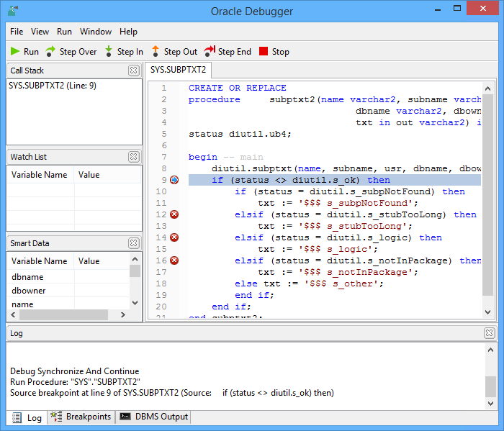Click line number 10 in the gutter
504x431 pixels.
161,191
